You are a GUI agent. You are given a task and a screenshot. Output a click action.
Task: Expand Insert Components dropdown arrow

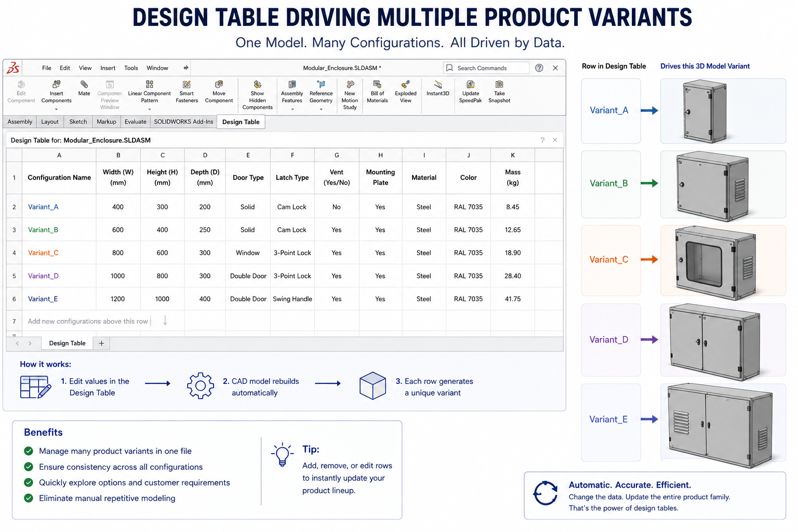click(56, 109)
